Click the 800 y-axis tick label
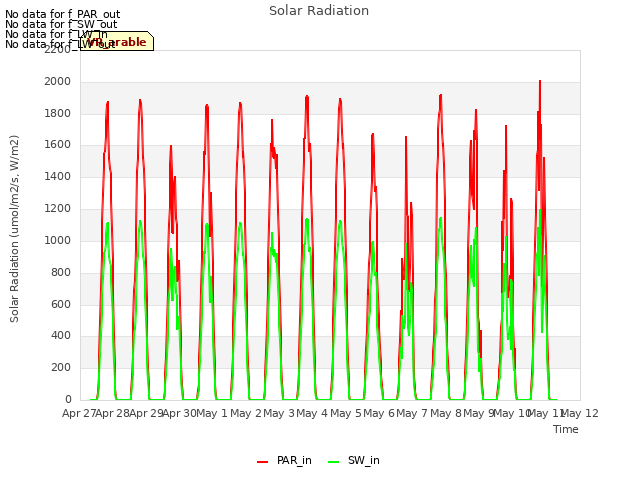The height and width of the screenshot is (480, 640). pyautogui.click(x=61, y=272)
